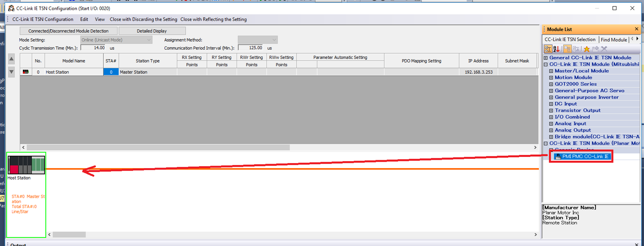Move row down with the down arrow button
644x246 pixels.
[x=11, y=72]
